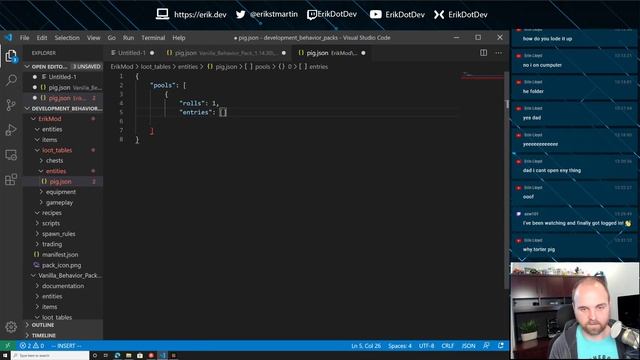Click the loot_tables breadcrumb segment
The image size is (640, 360).
tap(156, 67)
